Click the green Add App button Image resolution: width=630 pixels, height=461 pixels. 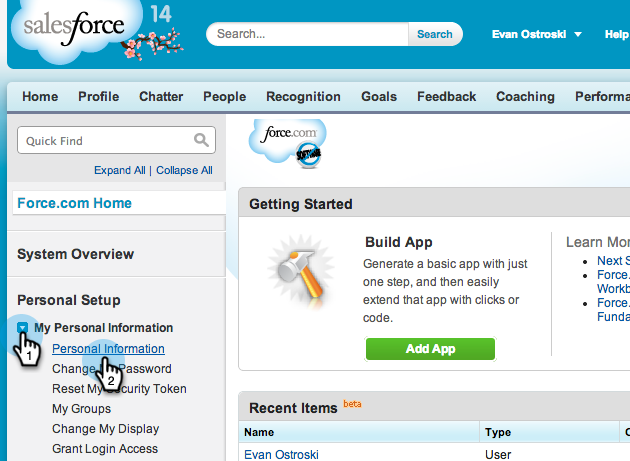click(430, 348)
